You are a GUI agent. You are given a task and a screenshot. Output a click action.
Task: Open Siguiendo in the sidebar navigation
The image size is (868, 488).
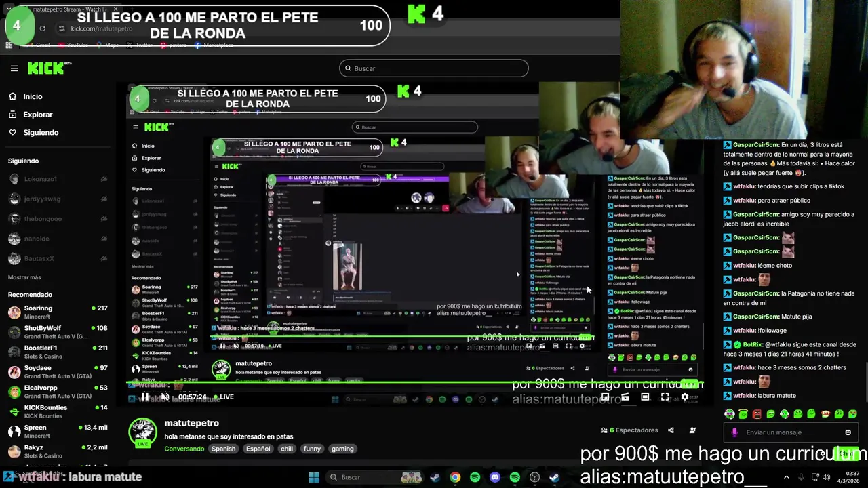[41, 133]
